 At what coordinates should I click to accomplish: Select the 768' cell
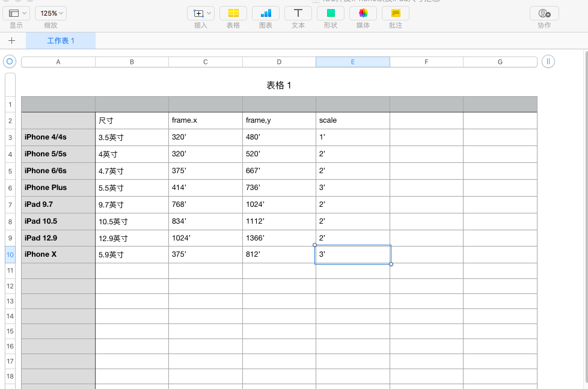tap(206, 205)
